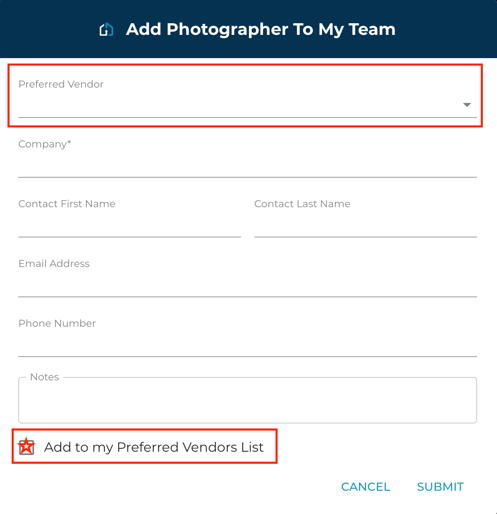Click the 'Contact Last Name' label text
The height and width of the screenshot is (514, 497).
(x=302, y=204)
